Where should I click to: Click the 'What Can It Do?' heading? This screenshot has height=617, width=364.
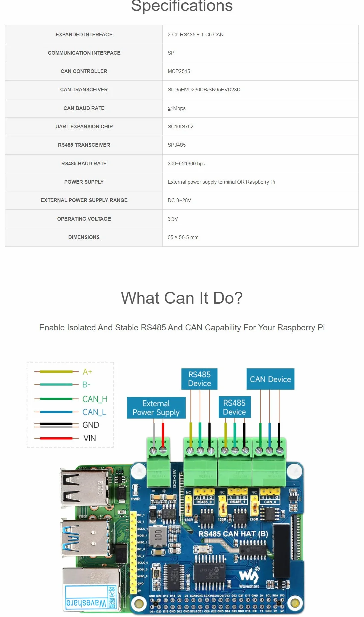(182, 298)
